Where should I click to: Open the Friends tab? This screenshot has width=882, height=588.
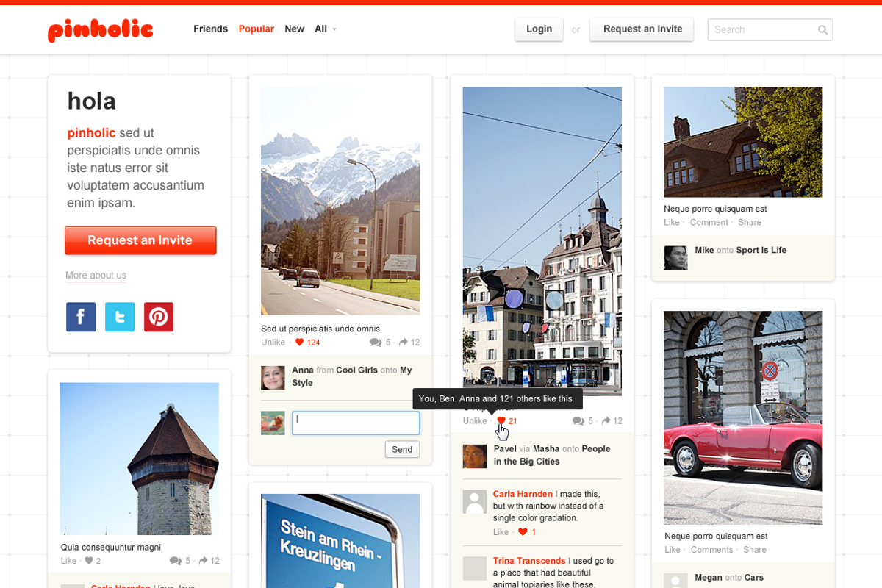pos(210,29)
